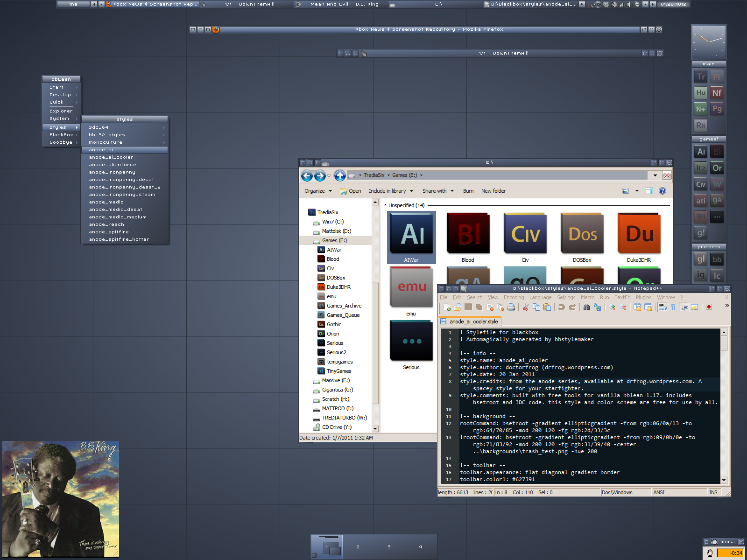Toggle Show Indent Guide in Notepad++
Viewport: 747px width, 560px height.
point(684,307)
